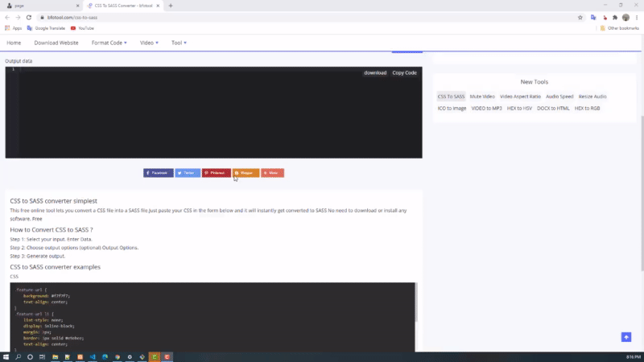Bookmark this page with the star icon
The height and width of the screenshot is (362, 644).
(x=580, y=17)
